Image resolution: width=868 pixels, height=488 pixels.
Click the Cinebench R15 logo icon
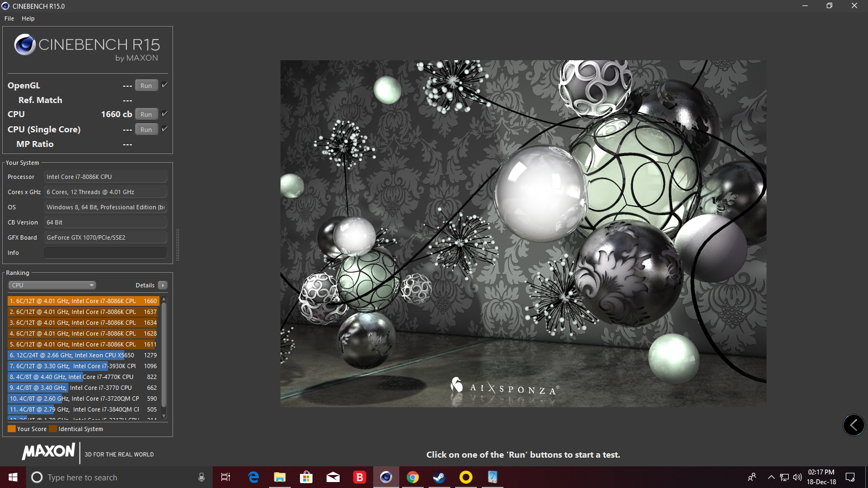(x=25, y=44)
